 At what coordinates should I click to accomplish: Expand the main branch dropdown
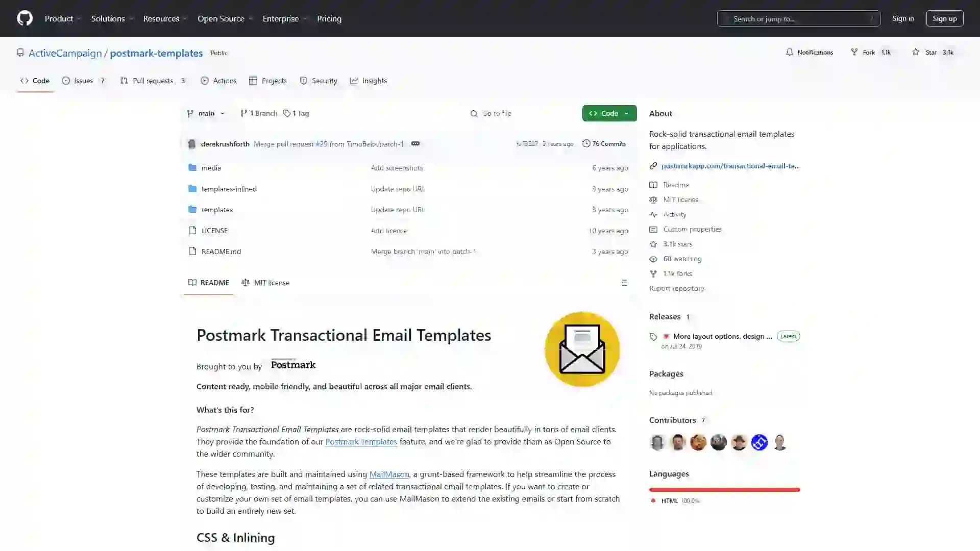206,113
